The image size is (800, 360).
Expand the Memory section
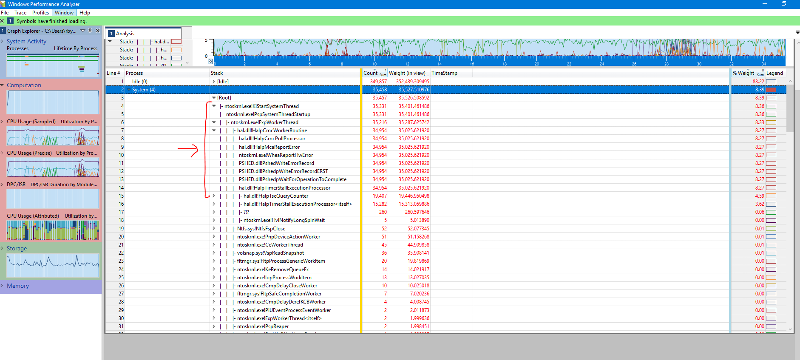click(3, 286)
